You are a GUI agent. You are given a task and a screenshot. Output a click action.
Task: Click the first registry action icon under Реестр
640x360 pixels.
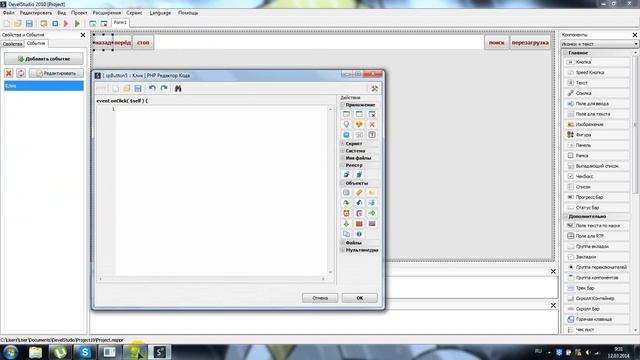click(346, 174)
